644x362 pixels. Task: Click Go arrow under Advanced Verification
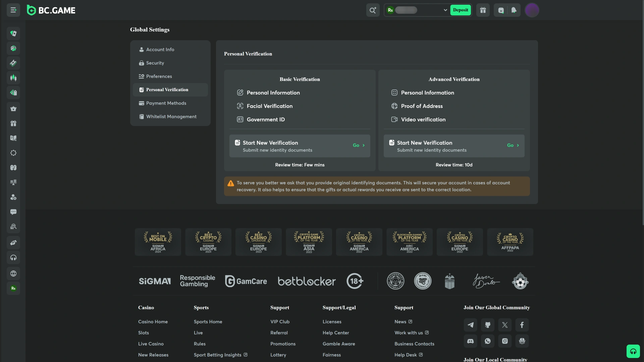click(x=513, y=145)
